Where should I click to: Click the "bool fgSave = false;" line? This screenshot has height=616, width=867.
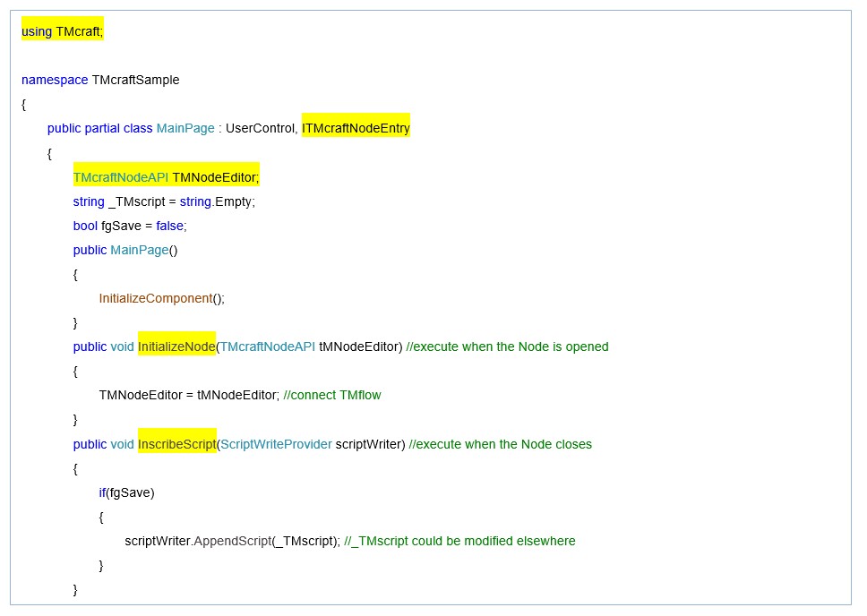130,226
